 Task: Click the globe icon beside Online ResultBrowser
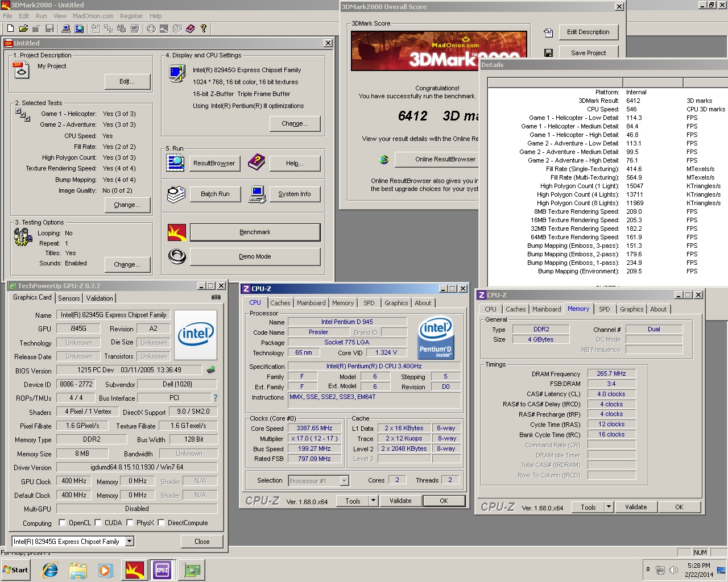384,160
